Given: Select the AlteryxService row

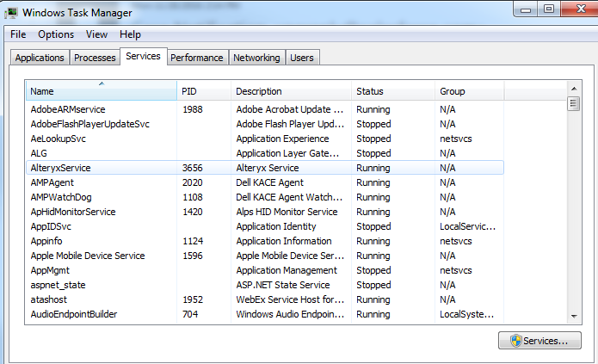Looking at the screenshot, I should tap(60, 168).
